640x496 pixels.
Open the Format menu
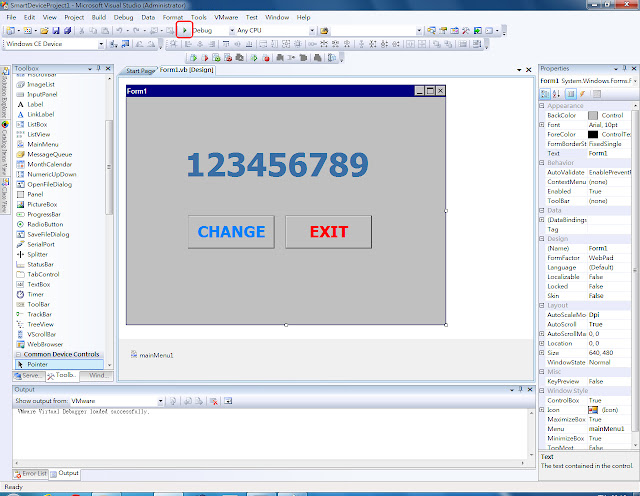[x=173, y=17]
